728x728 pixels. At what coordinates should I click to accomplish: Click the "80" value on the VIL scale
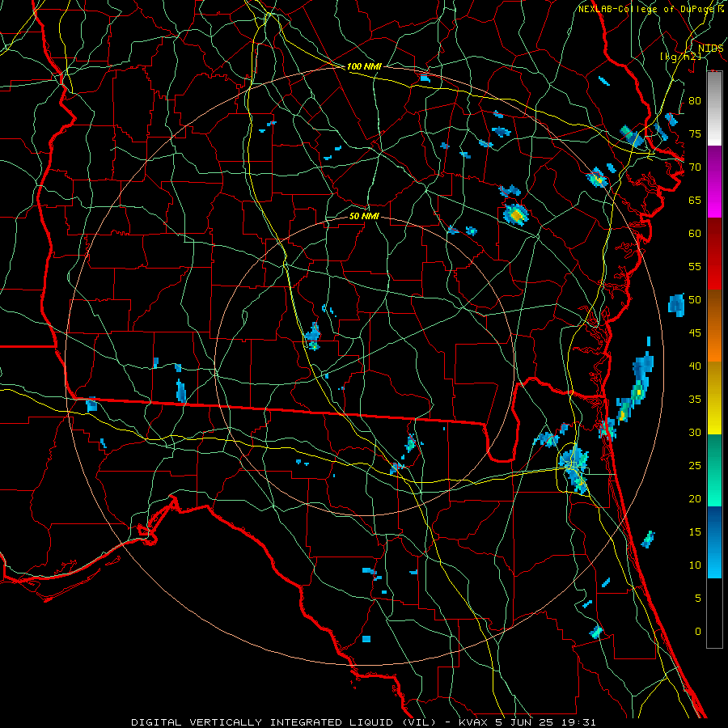695,101
